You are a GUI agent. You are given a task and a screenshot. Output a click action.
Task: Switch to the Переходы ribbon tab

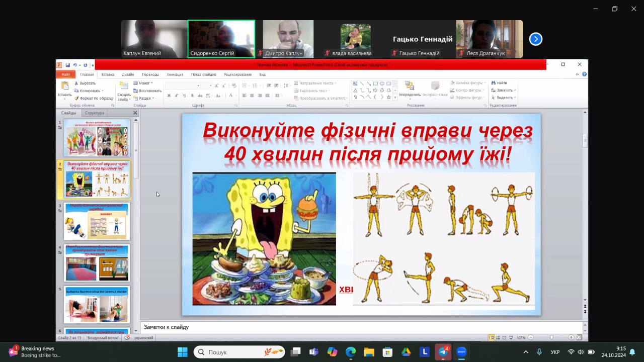click(x=150, y=74)
